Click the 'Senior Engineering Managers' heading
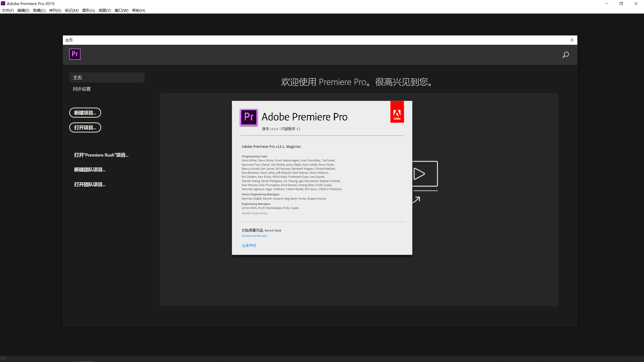The width and height of the screenshot is (644, 362). pyautogui.click(x=260, y=194)
